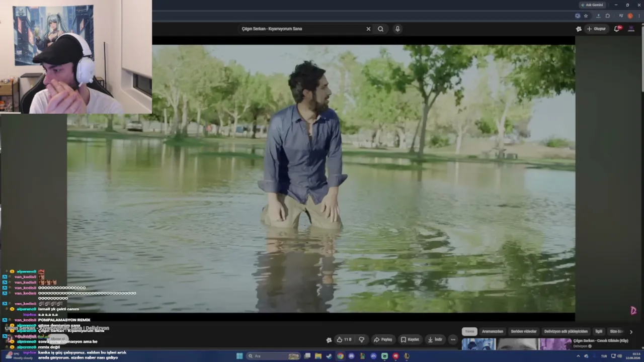Select the Seriden videolar filter chip

click(x=524, y=331)
